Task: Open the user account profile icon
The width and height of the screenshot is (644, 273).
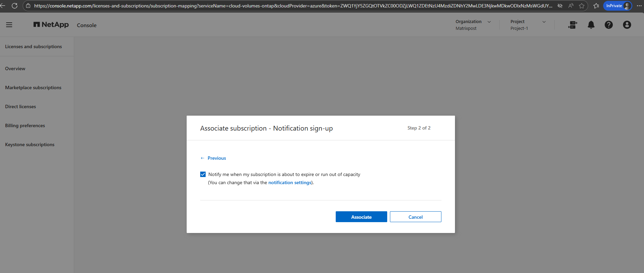Action: [x=627, y=25]
